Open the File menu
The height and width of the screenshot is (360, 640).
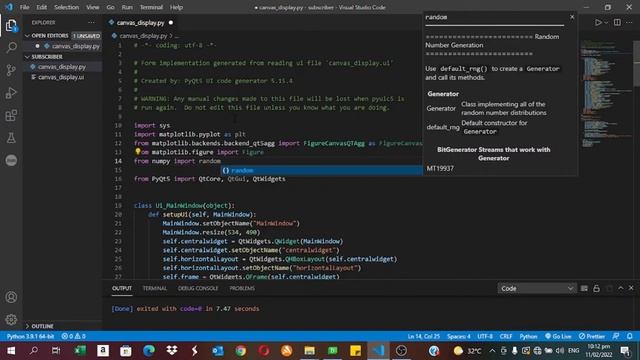(x=24, y=7)
